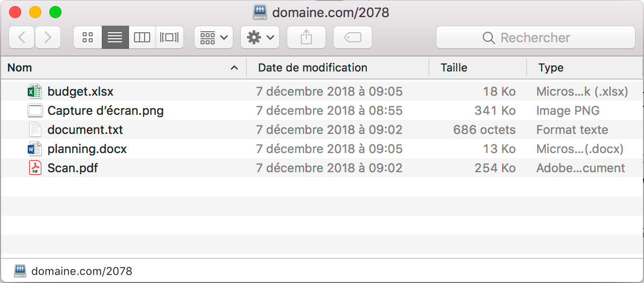Select the file name Capture d'écran.png
This screenshot has height=283, width=644.
pyautogui.click(x=106, y=111)
